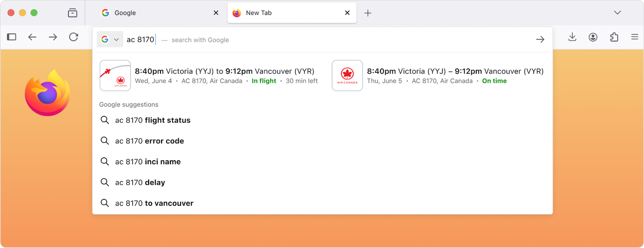Screen dimensions: 644x248
Task: Click the 'search with Google' hint text
Action: point(200,40)
